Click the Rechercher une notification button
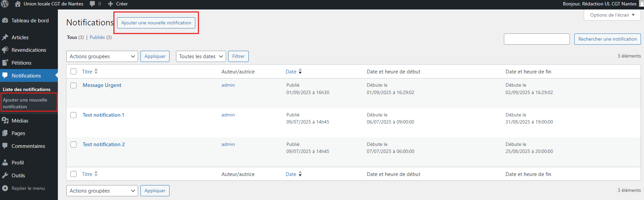 click(x=607, y=39)
